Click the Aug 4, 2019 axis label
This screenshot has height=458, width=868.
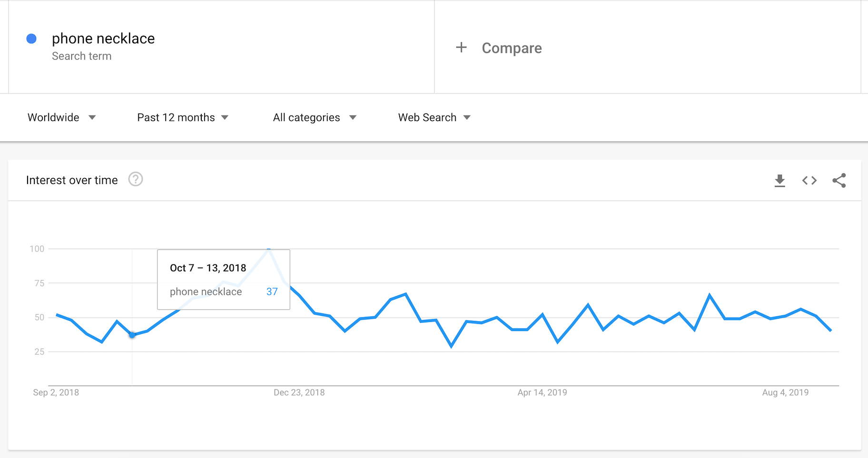click(785, 392)
